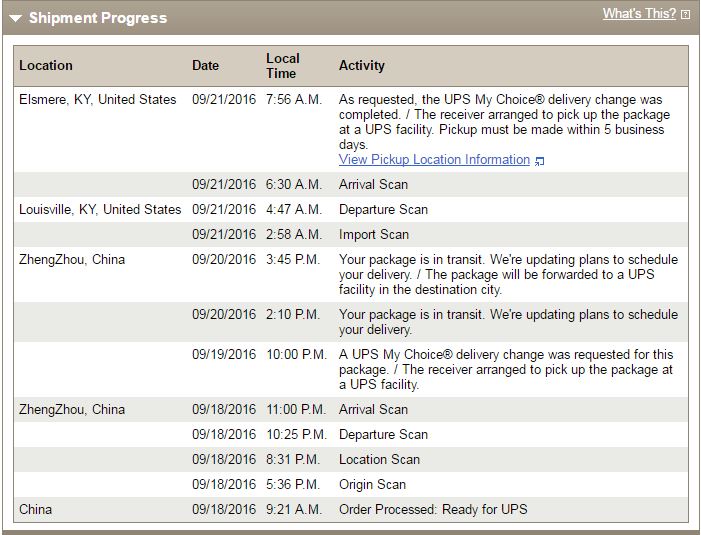Select the 09/19/2016 10:00 P.M. delivery change row

pyautogui.click(x=351, y=370)
